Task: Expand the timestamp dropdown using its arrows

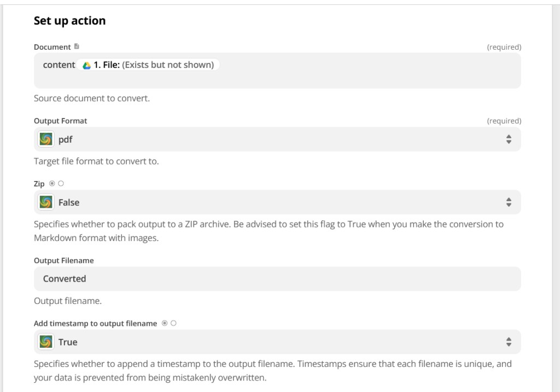Action: coord(509,342)
